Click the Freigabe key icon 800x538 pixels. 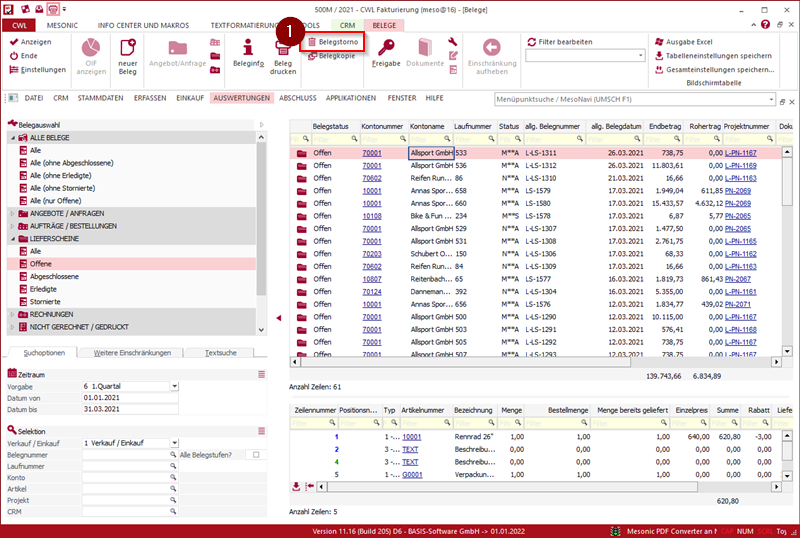(x=386, y=48)
